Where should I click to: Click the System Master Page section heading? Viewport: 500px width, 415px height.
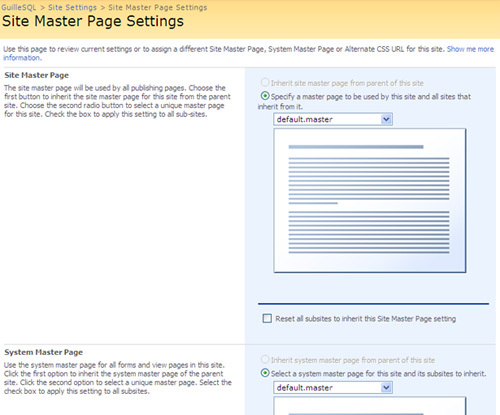[x=44, y=352]
